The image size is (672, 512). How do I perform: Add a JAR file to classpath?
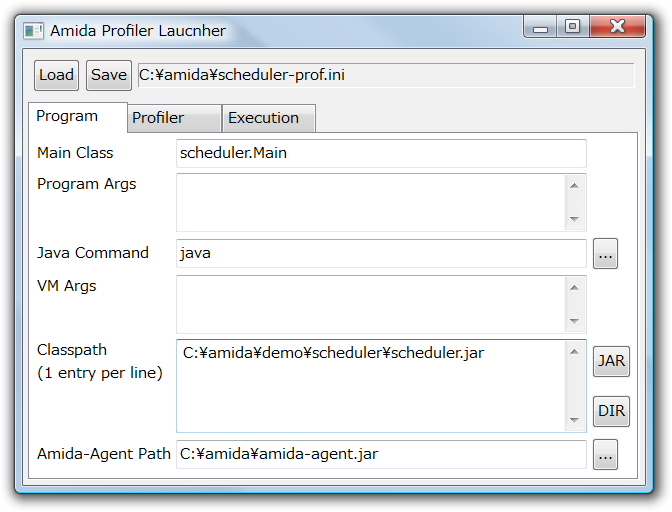(611, 362)
